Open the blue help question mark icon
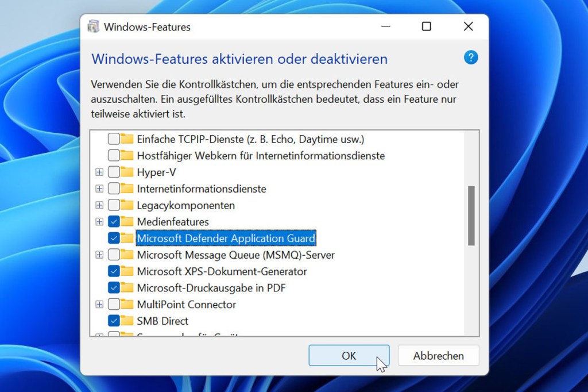Screen dimensions: 588x392 (471, 58)
